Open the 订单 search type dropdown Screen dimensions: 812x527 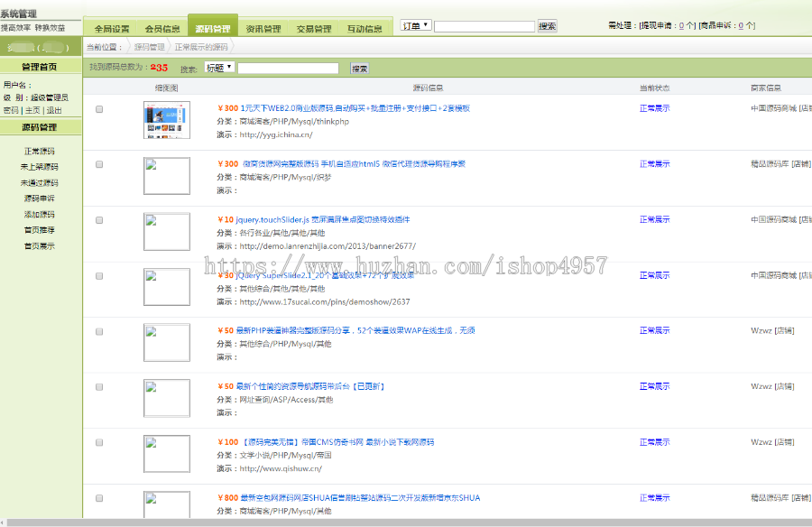[416, 25]
